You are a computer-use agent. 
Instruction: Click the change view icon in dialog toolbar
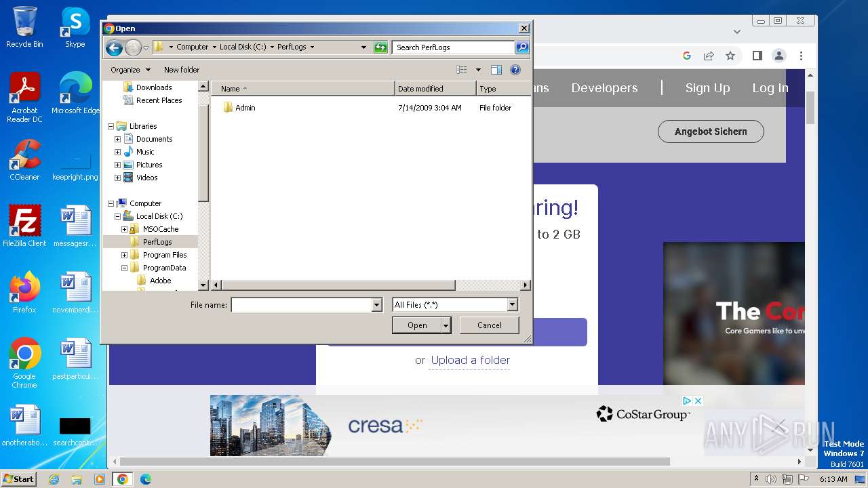click(x=462, y=70)
